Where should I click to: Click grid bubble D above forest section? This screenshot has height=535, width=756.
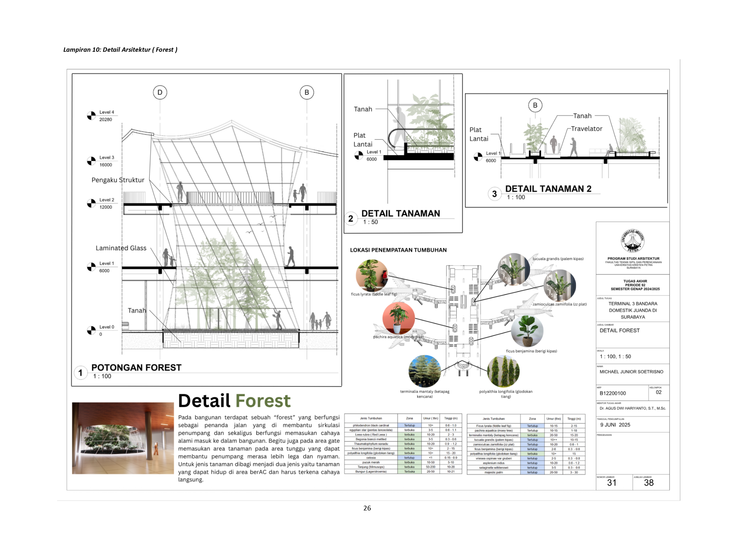click(160, 93)
